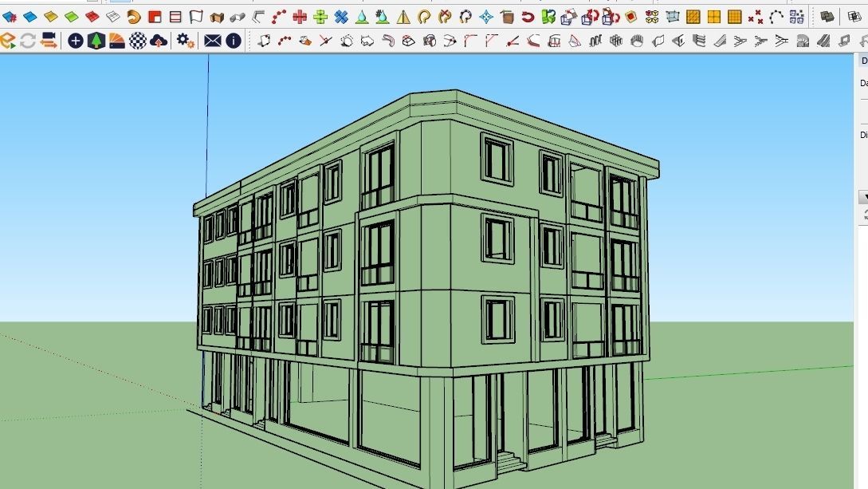The width and height of the screenshot is (868, 489).
Task: Click the gray ramp icon
Action: tap(720, 41)
